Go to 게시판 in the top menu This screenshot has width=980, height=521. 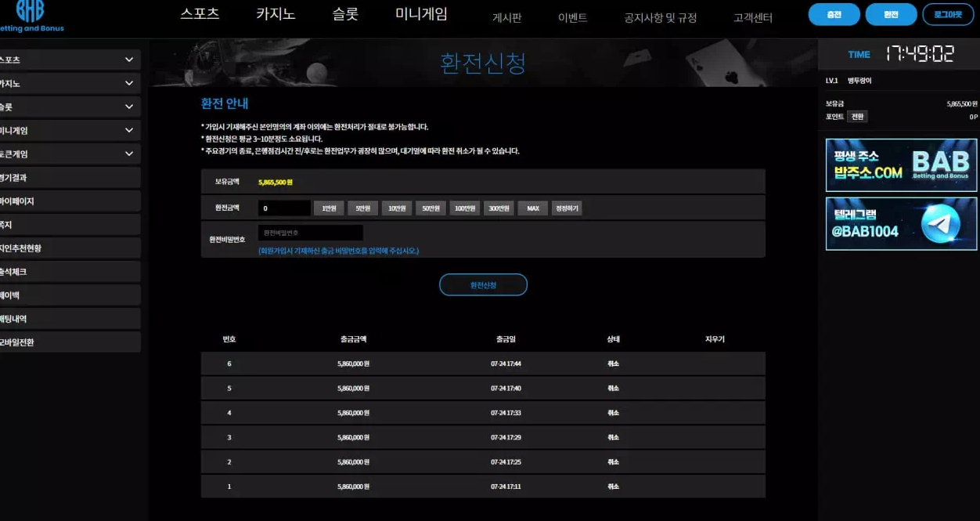coord(506,17)
